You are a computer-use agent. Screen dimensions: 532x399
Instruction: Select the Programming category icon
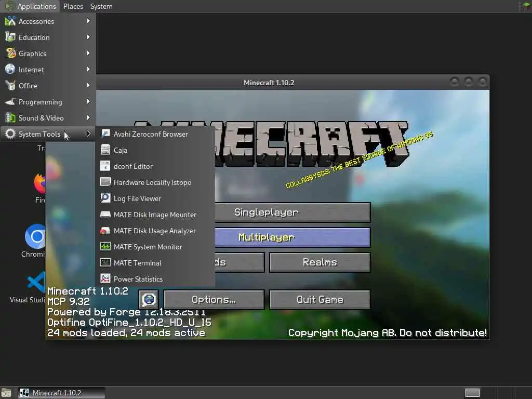[x=10, y=101]
